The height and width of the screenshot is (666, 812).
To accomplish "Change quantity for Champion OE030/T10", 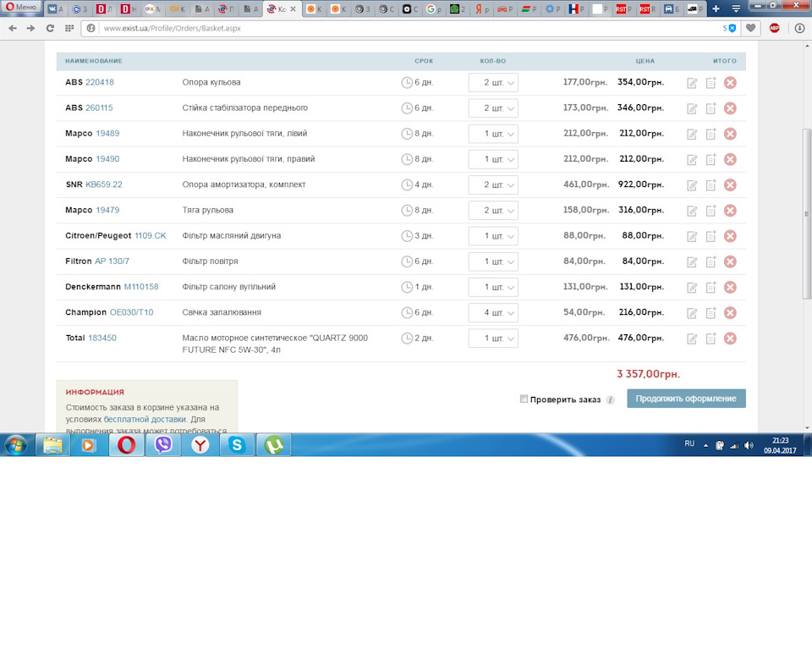I will pyautogui.click(x=493, y=312).
